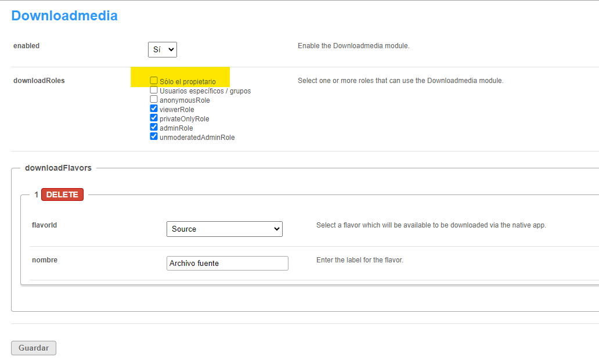Click the 'enabled' field label

[26, 46]
